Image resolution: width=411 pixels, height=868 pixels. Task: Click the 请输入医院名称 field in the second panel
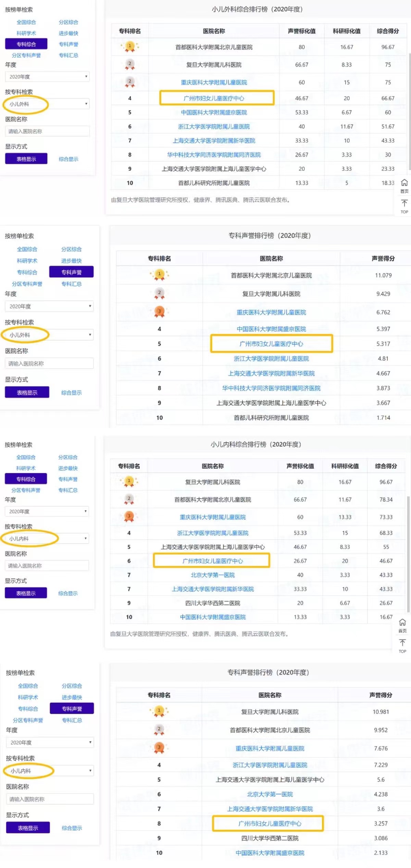point(49,363)
